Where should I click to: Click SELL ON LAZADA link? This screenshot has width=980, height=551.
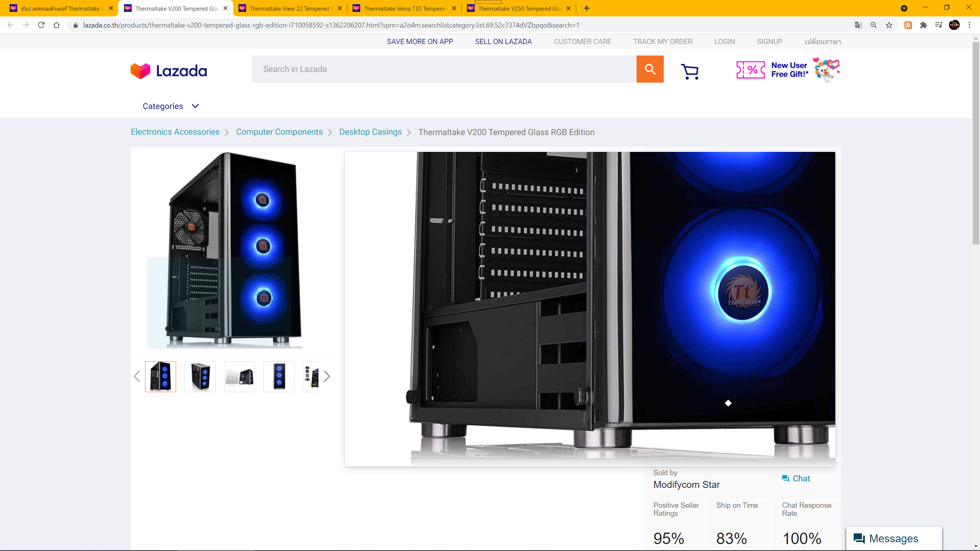tap(503, 41)
